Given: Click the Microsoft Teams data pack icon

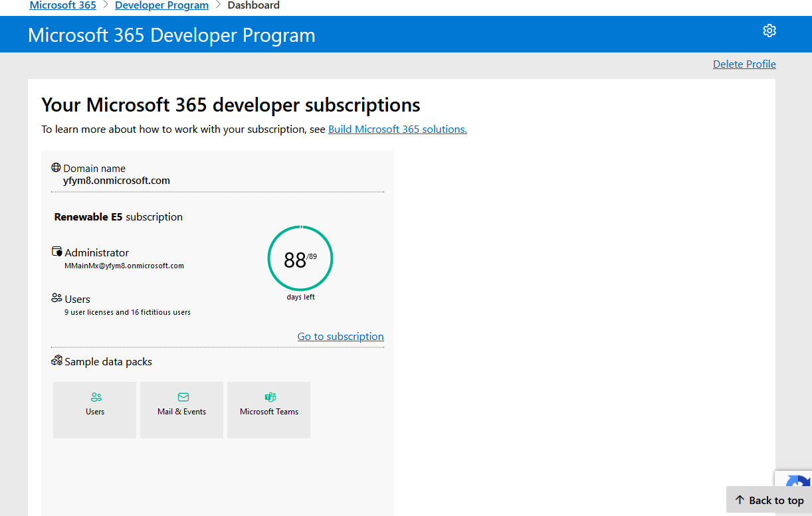Looking at the screenshot, I should coord(268,396).
